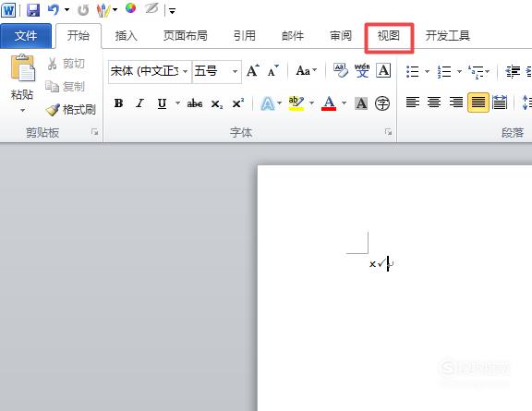The height and width of the screenshot is (411, 532).
Task: Toggle underline formatting
Action: (x=163, y=103)
